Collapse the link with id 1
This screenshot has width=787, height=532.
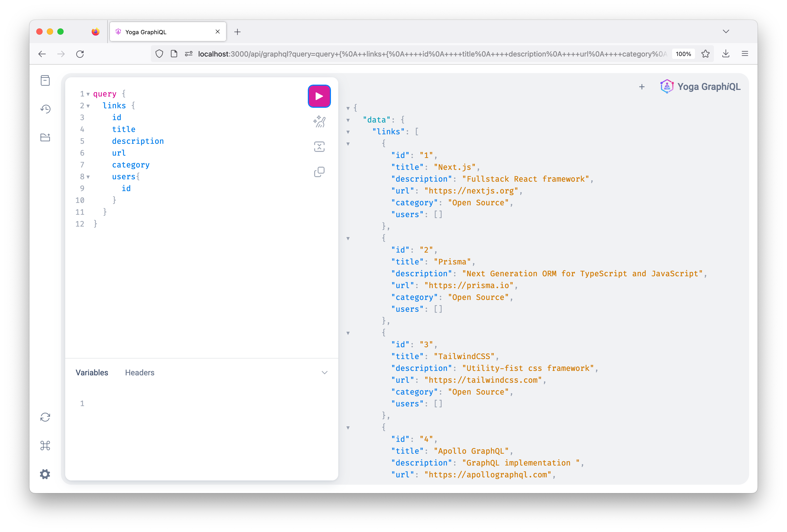coord(349,143)
